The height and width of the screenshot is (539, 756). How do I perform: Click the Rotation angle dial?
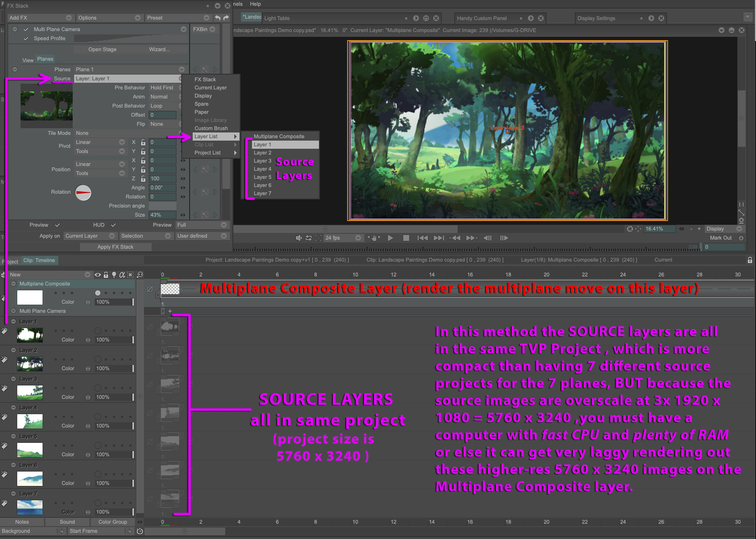(83, 193)
